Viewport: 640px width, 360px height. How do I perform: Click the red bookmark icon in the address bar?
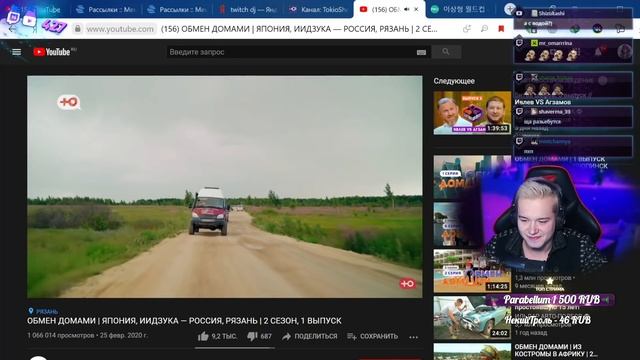tap(501, 29)
